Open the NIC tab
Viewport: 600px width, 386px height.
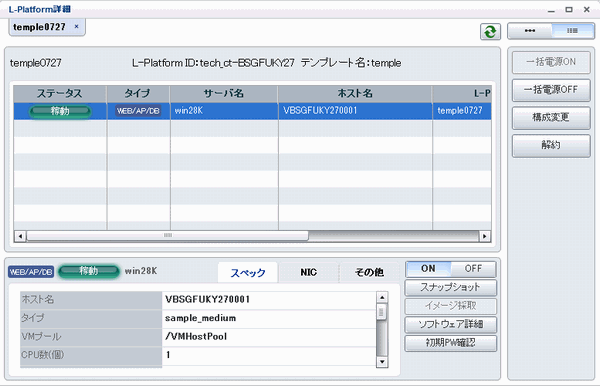pyautogui.click(x=308, y=272)
